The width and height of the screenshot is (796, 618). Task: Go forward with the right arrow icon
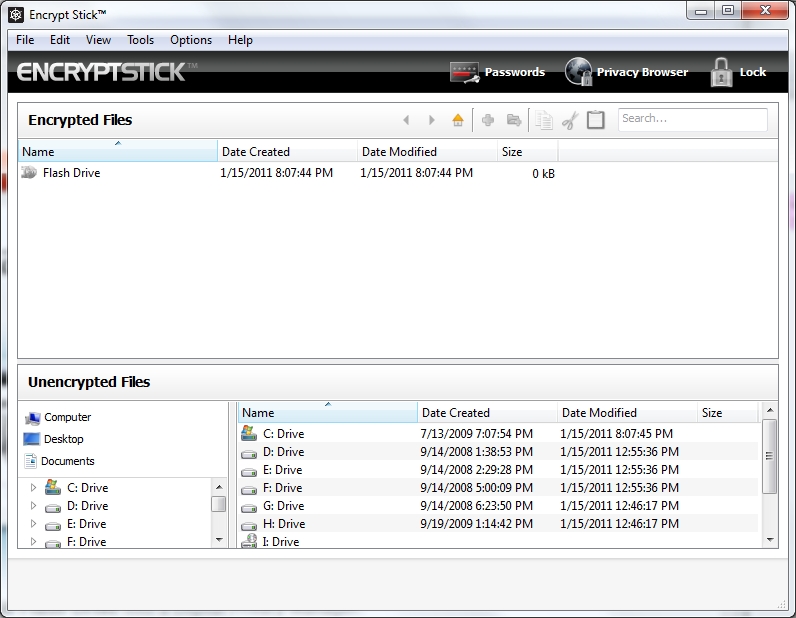tap(432, 120)
